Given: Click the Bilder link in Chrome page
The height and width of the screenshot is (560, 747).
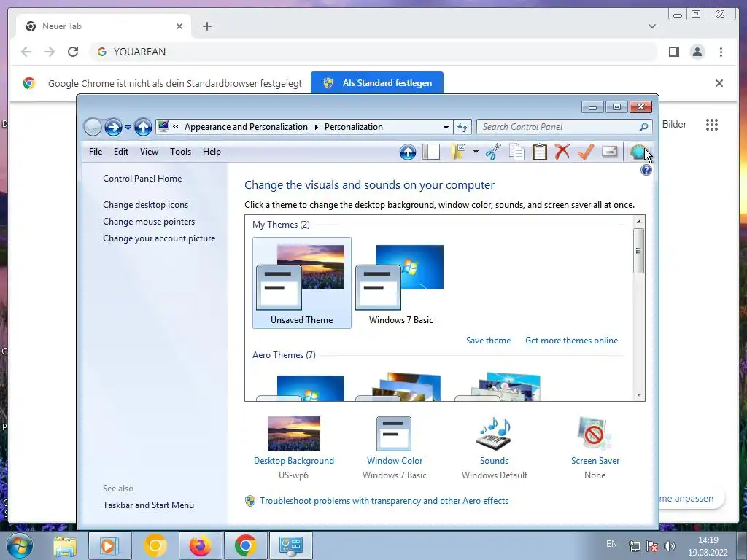Looking at the screenshot, I should pyautogui.click(x=674, y=124).
